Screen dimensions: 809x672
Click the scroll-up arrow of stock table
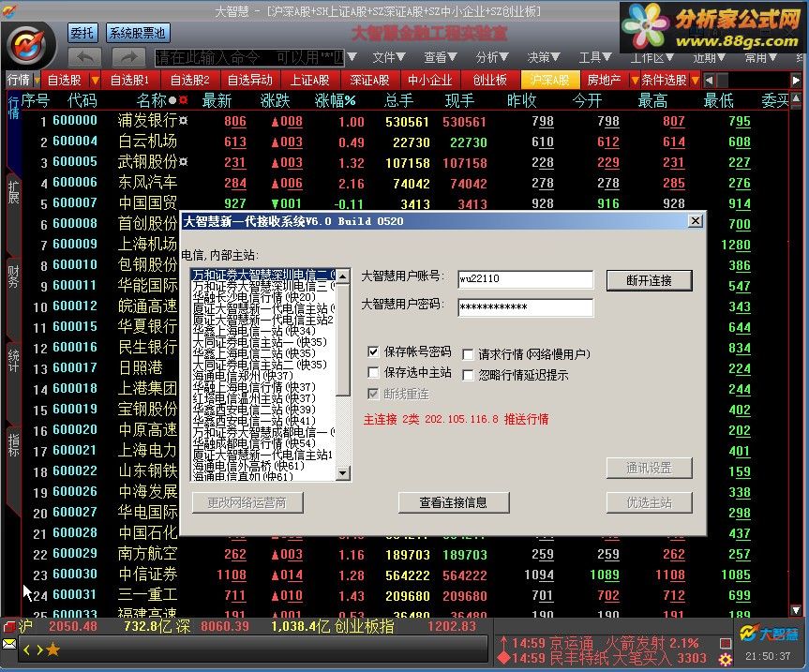click(x=796, y=98)
